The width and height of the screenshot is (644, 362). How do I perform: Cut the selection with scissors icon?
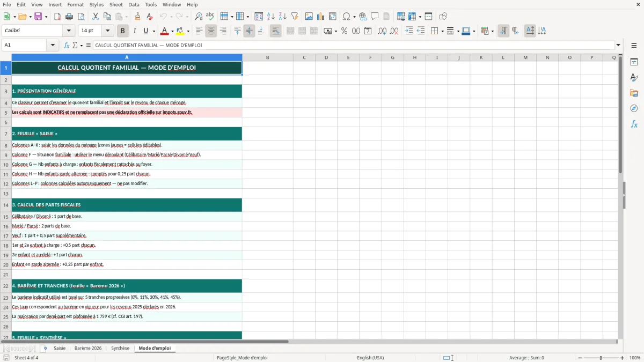click(96, 17)
